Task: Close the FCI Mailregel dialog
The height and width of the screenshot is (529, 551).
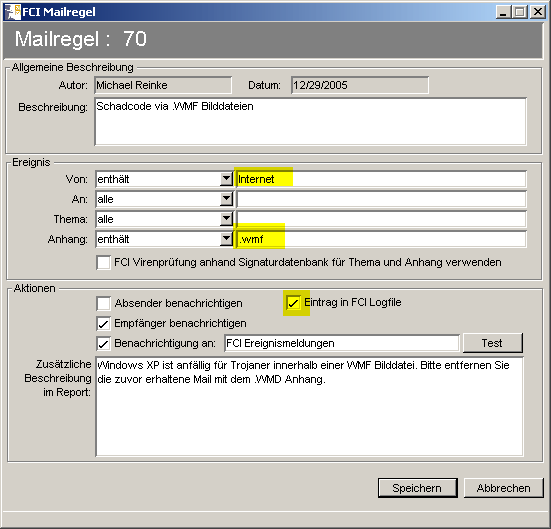Action: (538, 12)
